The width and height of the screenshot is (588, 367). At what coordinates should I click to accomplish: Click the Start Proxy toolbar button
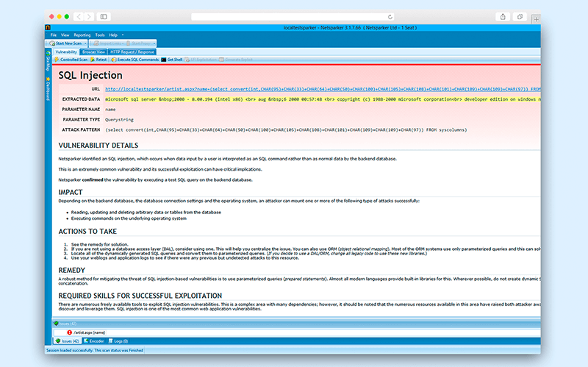139,43
